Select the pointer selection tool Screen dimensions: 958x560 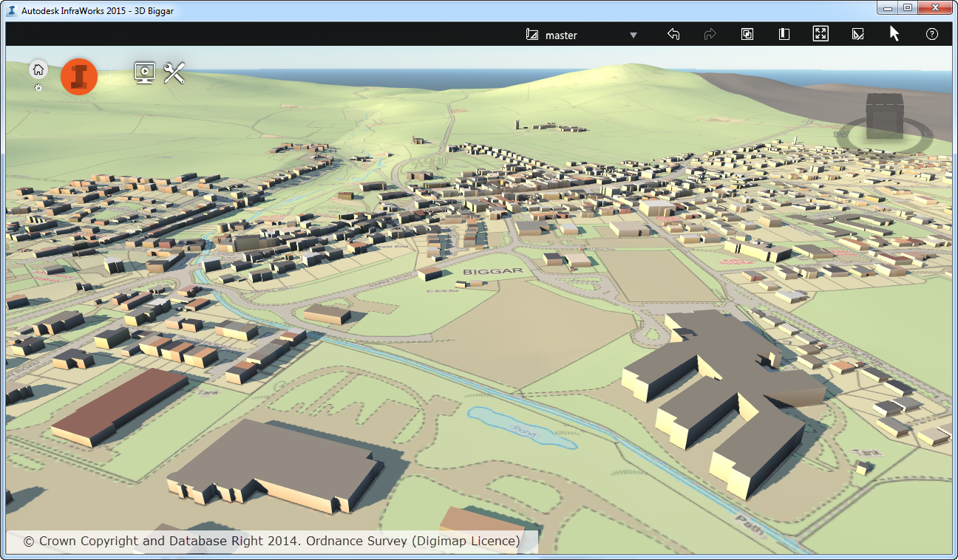[x=894, y=33]
